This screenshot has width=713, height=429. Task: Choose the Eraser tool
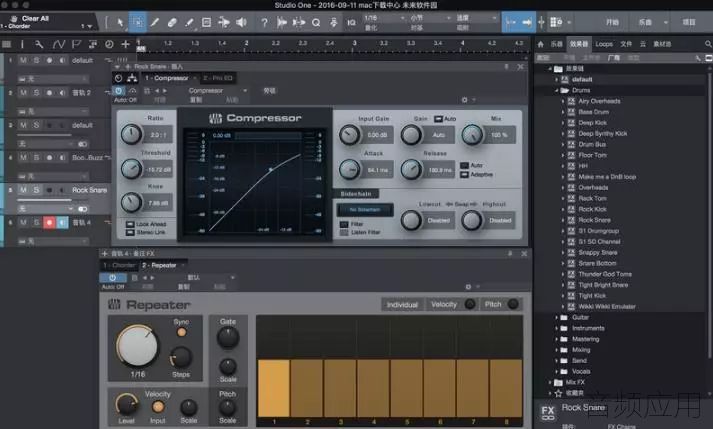pos(172,22)
